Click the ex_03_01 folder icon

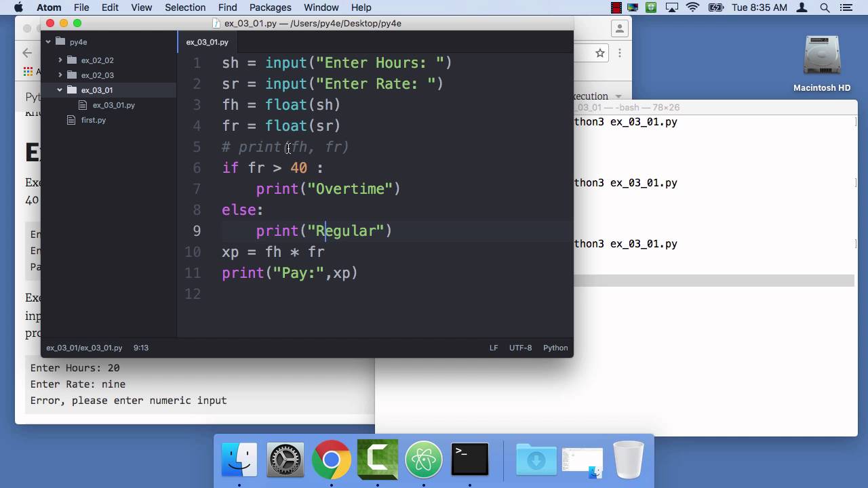pyautogui.click(x=72, y=90)
